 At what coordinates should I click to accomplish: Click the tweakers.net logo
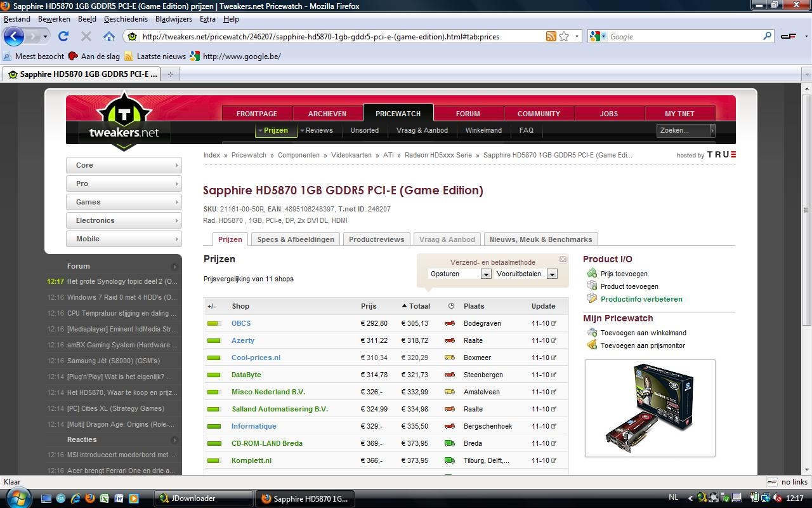click(124, 121)
